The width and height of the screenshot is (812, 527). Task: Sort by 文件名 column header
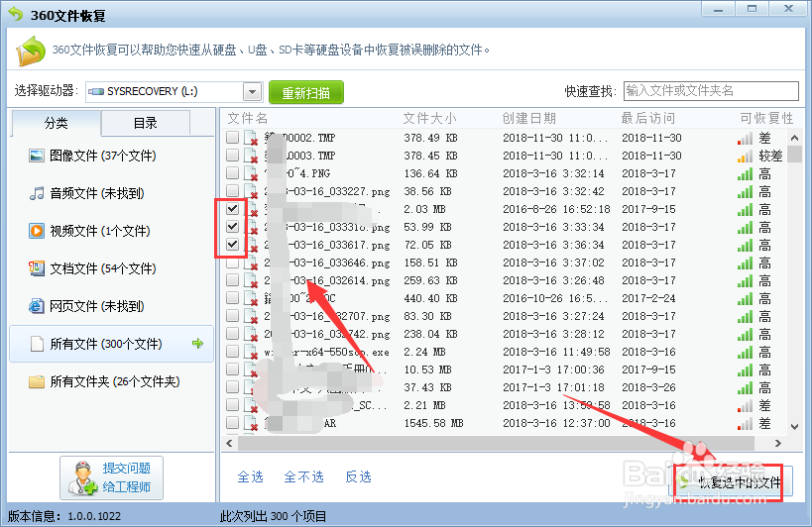pyautogui.click(x=248, y=119)
